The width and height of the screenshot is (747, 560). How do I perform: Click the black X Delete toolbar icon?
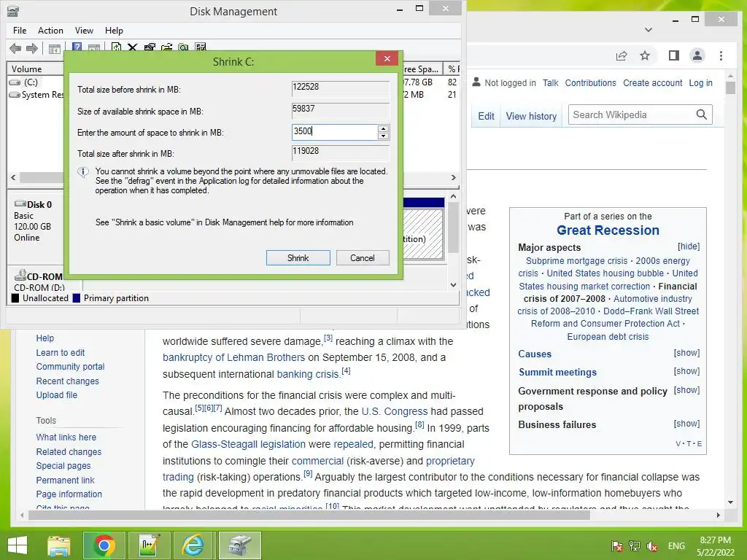tap(133, 47)
